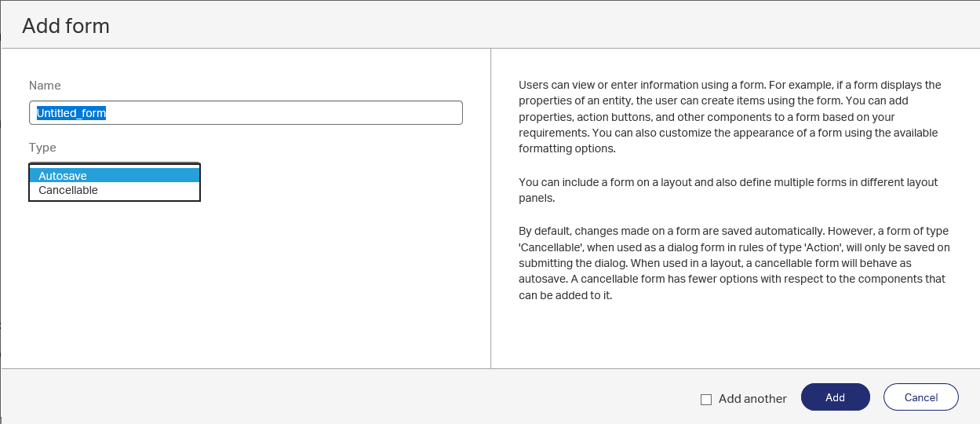Select the Autosave form type option

115,176
